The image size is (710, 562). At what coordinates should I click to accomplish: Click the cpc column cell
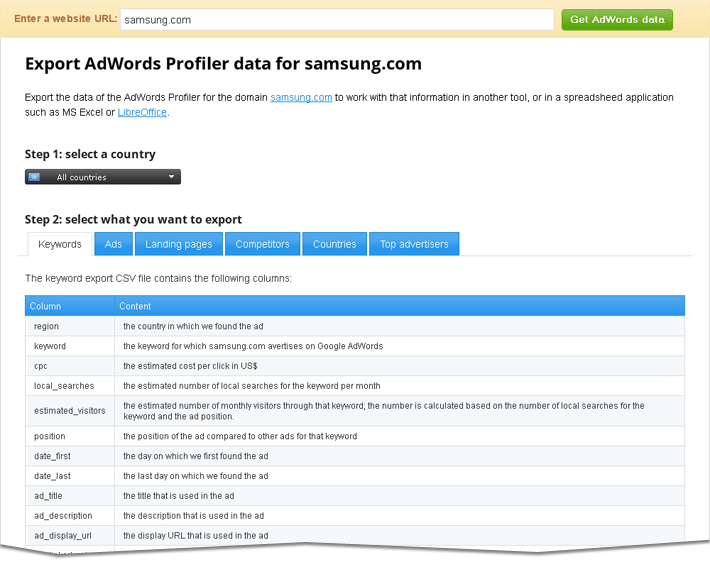click(x=70, y=366)
